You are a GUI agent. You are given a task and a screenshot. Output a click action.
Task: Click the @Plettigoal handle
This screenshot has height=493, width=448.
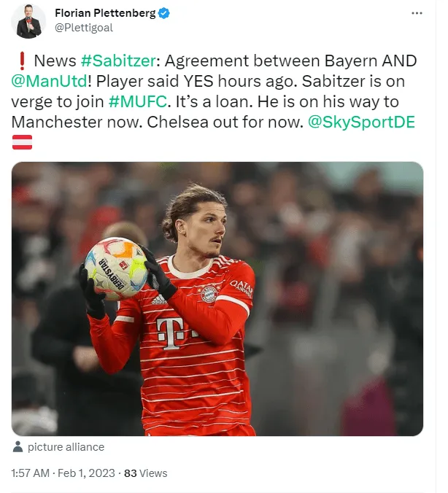click(x=84, y=28)
